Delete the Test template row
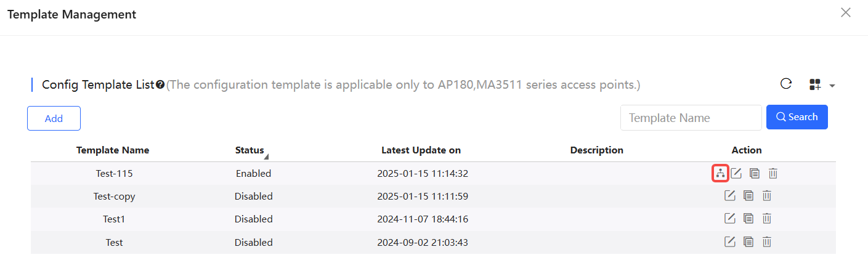868x260 pixels. 767,242
